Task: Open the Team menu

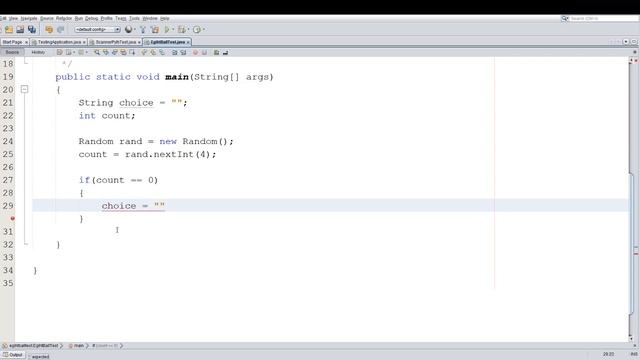Action: tap(121, 18)
